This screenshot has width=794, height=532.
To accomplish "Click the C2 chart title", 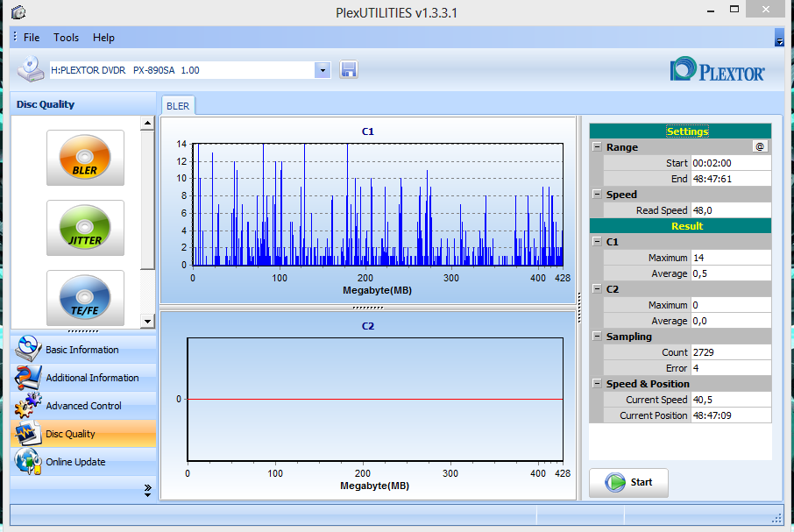I will coord(367,326).
